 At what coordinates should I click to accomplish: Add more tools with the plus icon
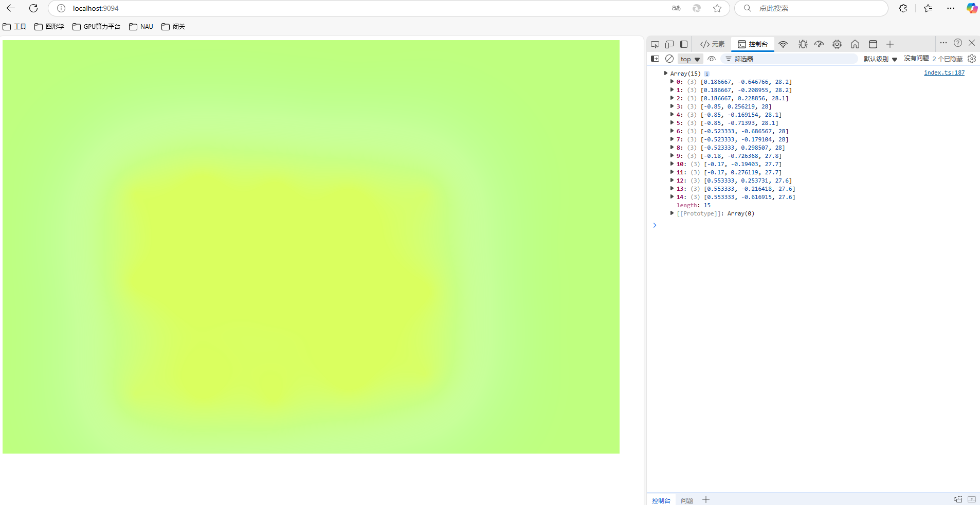pos(890,44)
